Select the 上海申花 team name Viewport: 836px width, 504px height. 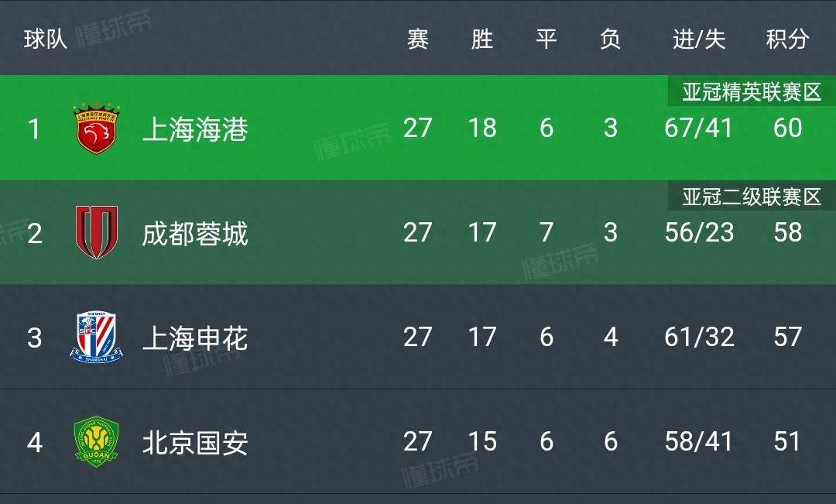pos(195,338)
